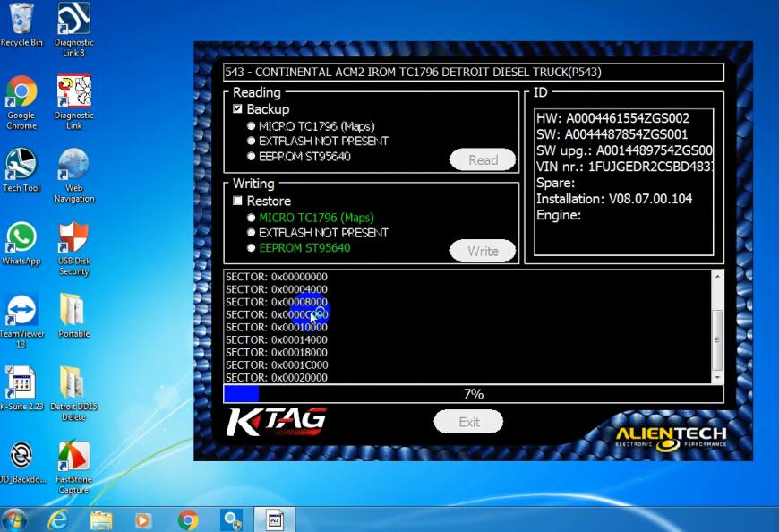Click the KTAG logo
Screen dimensions: 779x532
(276, 422)
